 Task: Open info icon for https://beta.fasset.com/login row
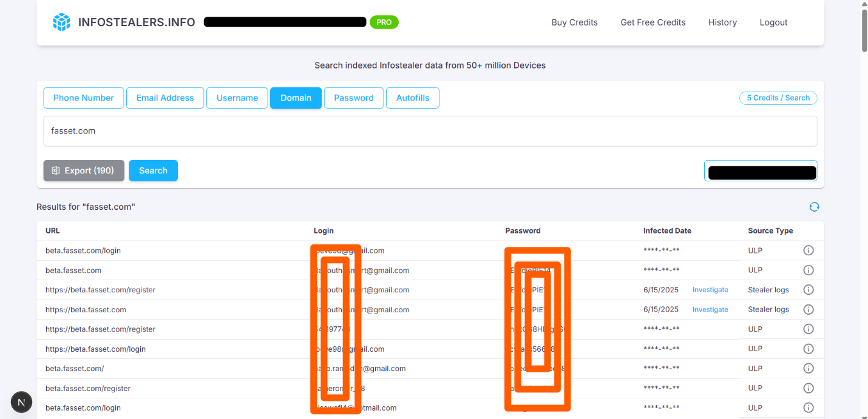click(x=809, y=349)
